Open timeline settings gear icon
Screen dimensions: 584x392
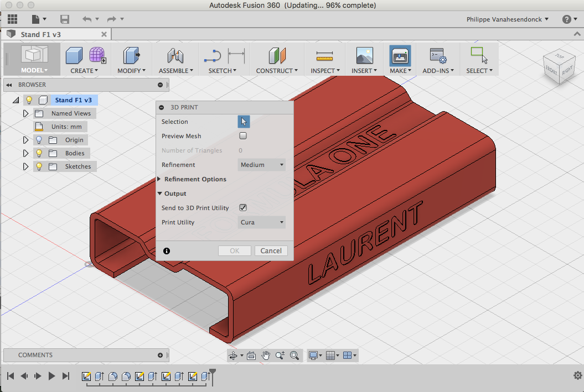pyautogui.click(x=578, y=376)
